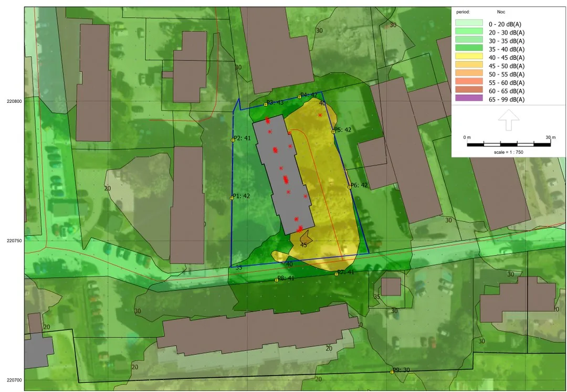Click the "0 m" scale bar label
This screenshot has width=567, height=392.
tap(467, 137)
